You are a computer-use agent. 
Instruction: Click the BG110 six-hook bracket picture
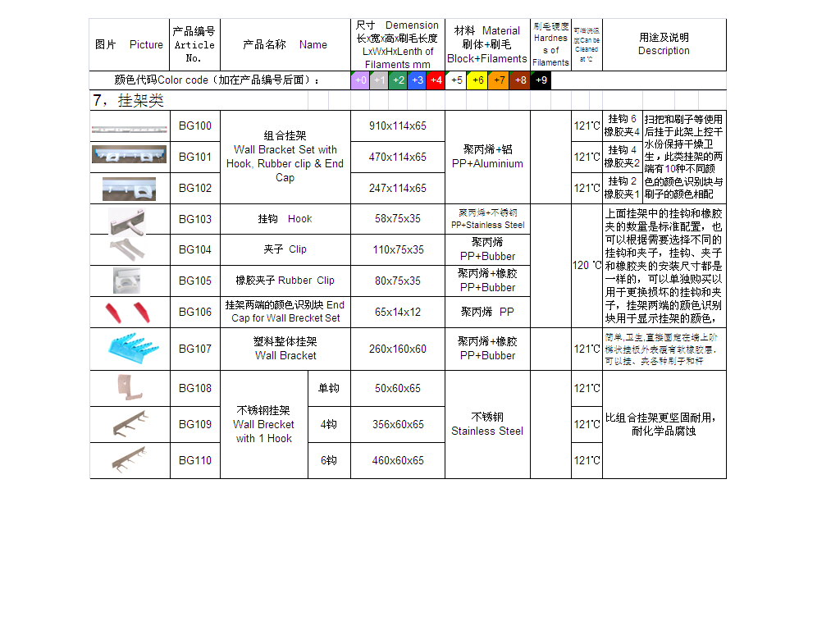coord(129,459)
